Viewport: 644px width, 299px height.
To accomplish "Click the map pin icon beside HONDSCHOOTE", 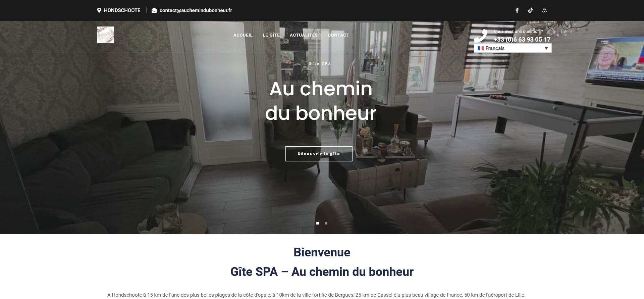I will [x=99, y=10].
